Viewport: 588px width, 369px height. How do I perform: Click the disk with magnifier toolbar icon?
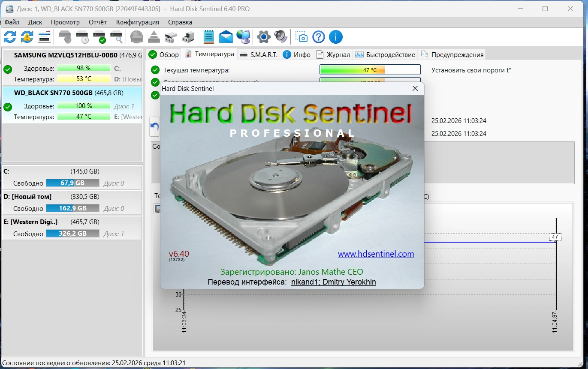tap(116, 37)
